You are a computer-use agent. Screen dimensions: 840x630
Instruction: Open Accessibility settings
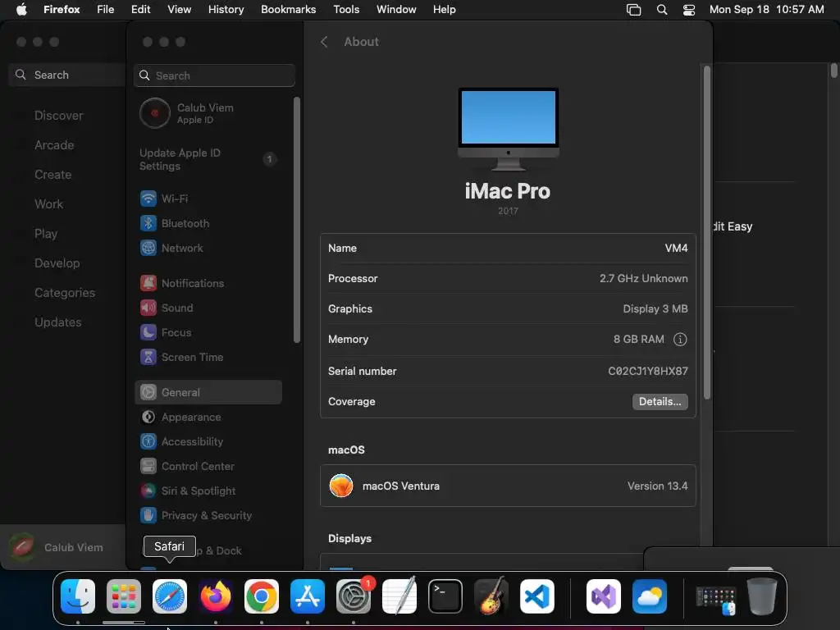pos(208,441)
